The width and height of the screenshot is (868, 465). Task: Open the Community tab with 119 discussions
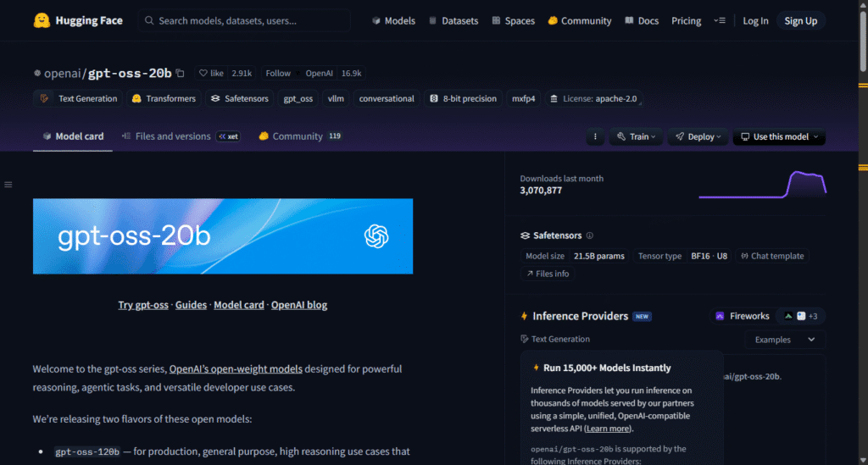tap(299, 136)
